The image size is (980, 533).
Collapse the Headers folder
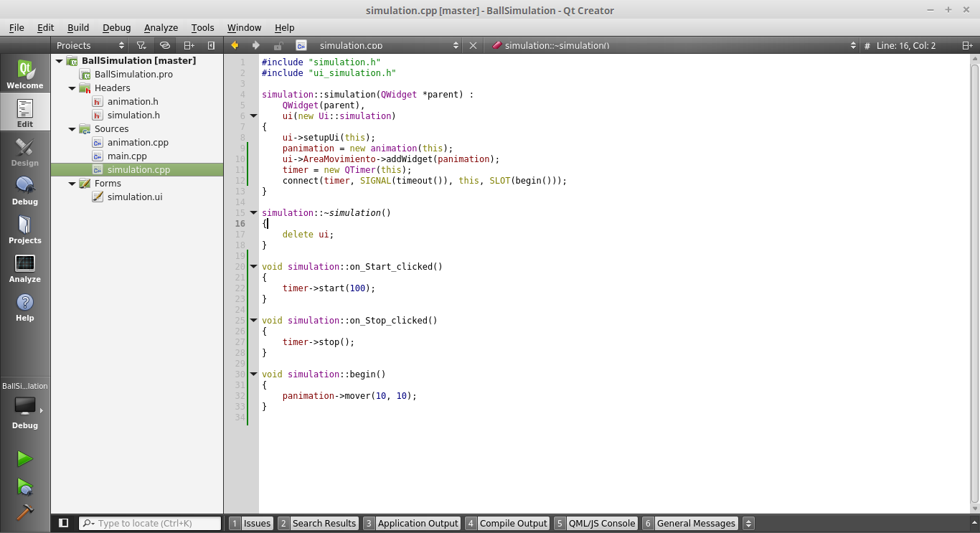[x=72, y=88]
